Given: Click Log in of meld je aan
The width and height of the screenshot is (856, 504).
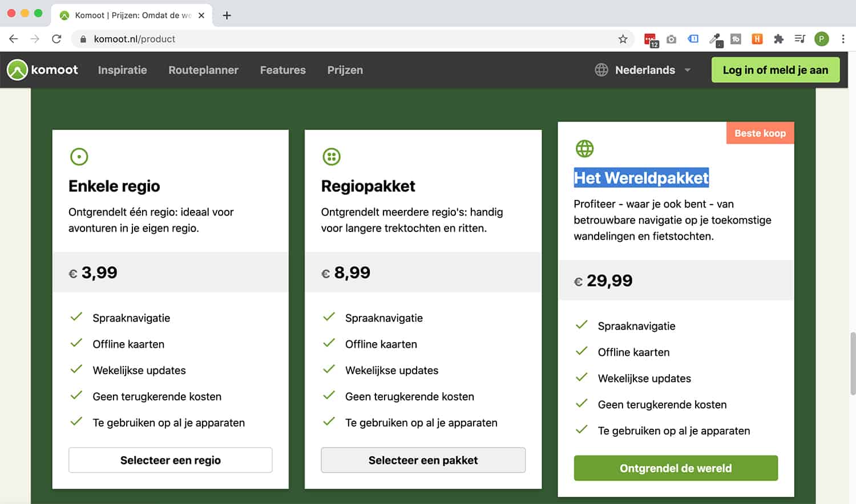Looking at the screenshot, I should 775,70.
